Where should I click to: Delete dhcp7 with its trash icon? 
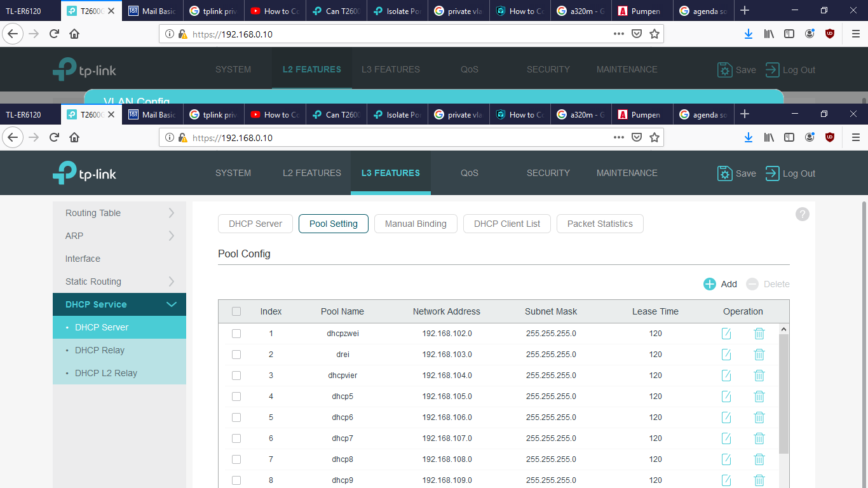[759, 438]
